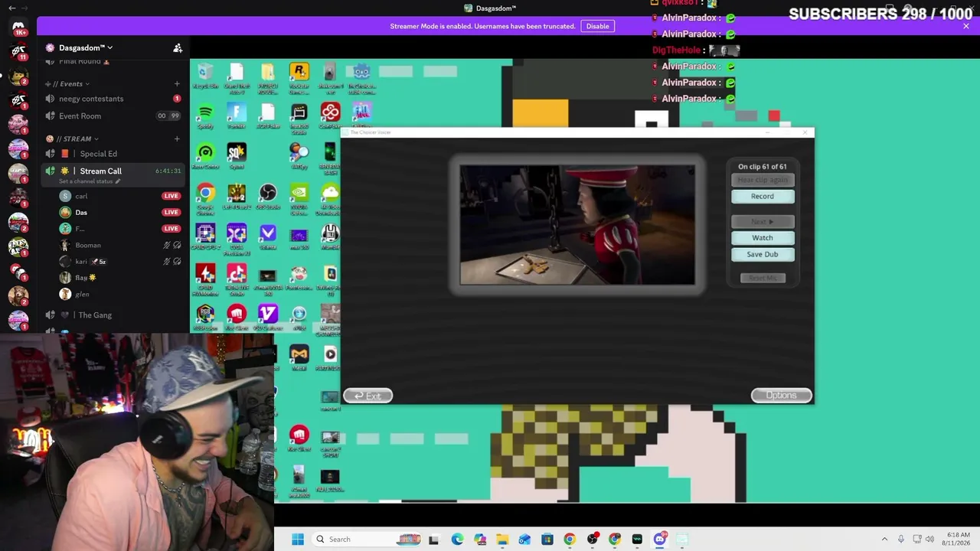Select user Das in Stream Call
This screenshot has width=980, height=551.
81,213
